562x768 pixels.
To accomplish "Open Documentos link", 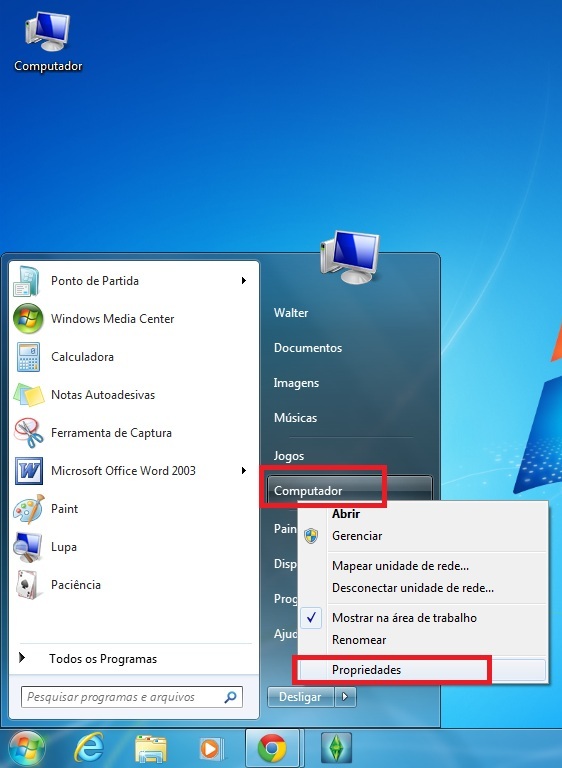I will coord(308,348).
